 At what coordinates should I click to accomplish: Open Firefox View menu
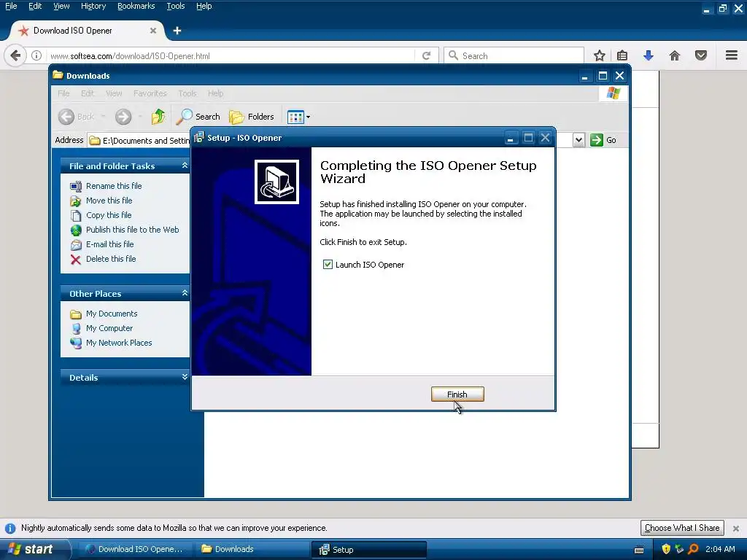click(61, 6)
